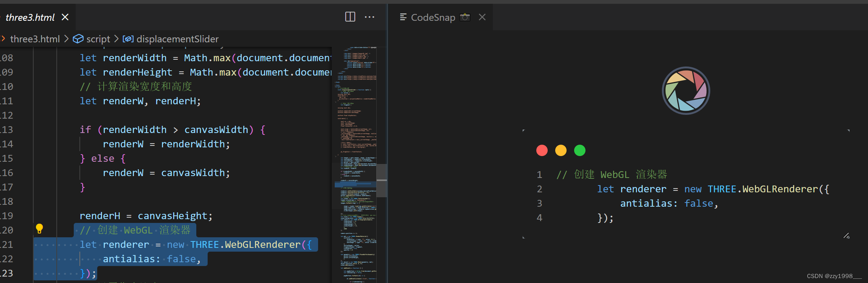The image size is (868, 283).
Task: Click 'if (renderWidth > canvasWidth) {' line
Action: coord(172,130)
